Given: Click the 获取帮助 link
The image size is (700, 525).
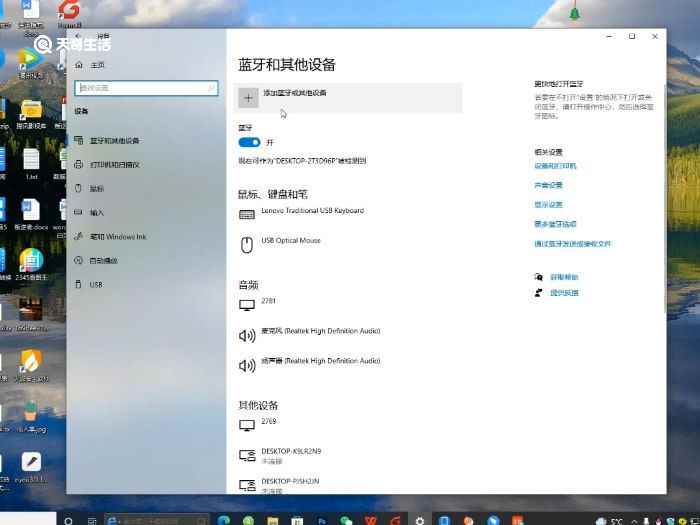Looking at the screenshot, I should 564,277.
